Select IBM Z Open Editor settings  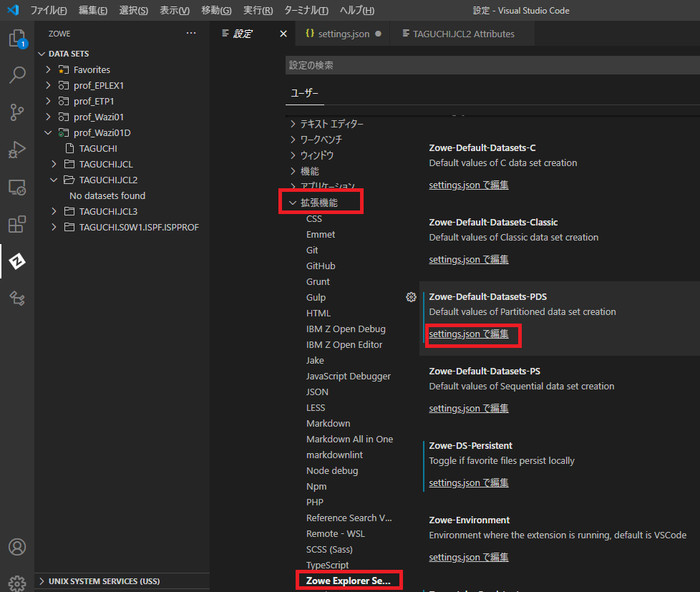point(344,344)
